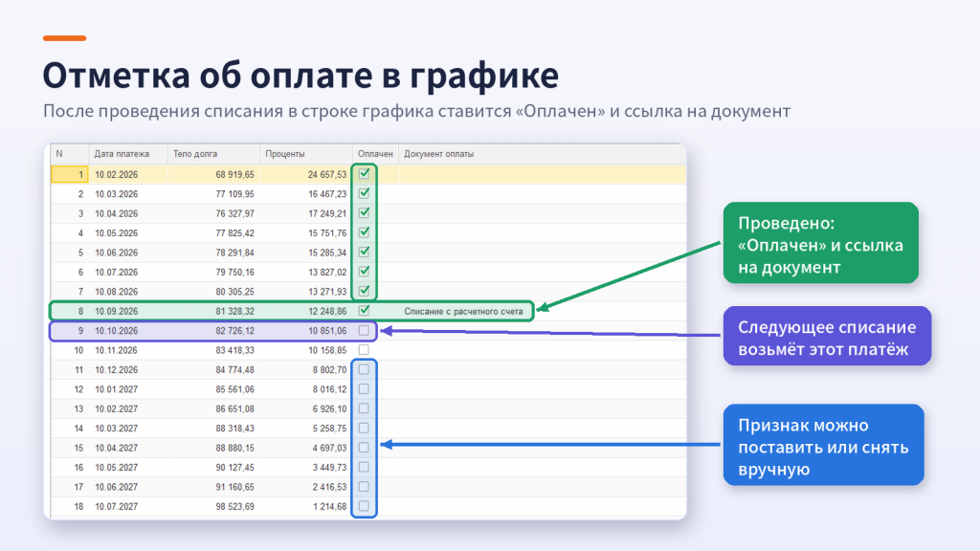980x551 pixels.
Task: Select debt amount '88 880,15'
Action: [x=235, y=448]
